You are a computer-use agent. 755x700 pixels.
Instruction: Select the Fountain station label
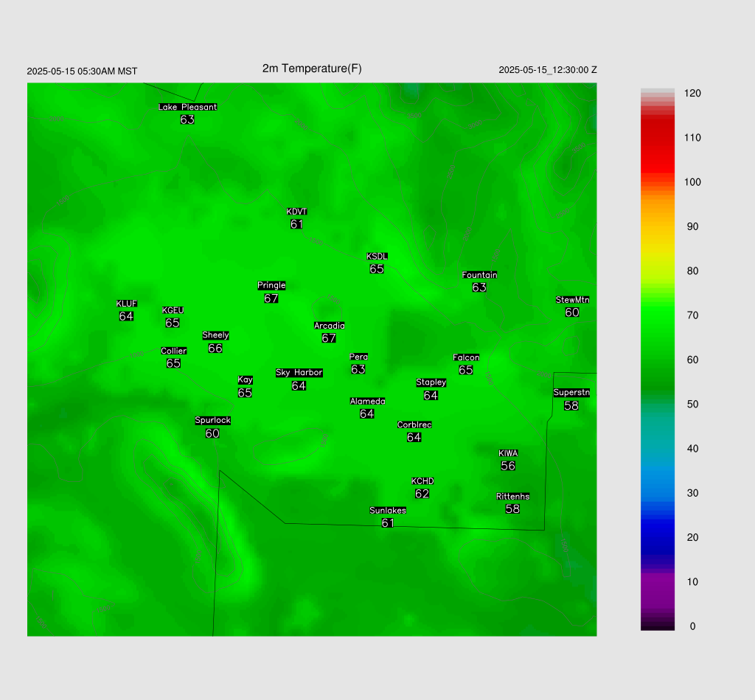pyautogui.click(x=479, y=275)
